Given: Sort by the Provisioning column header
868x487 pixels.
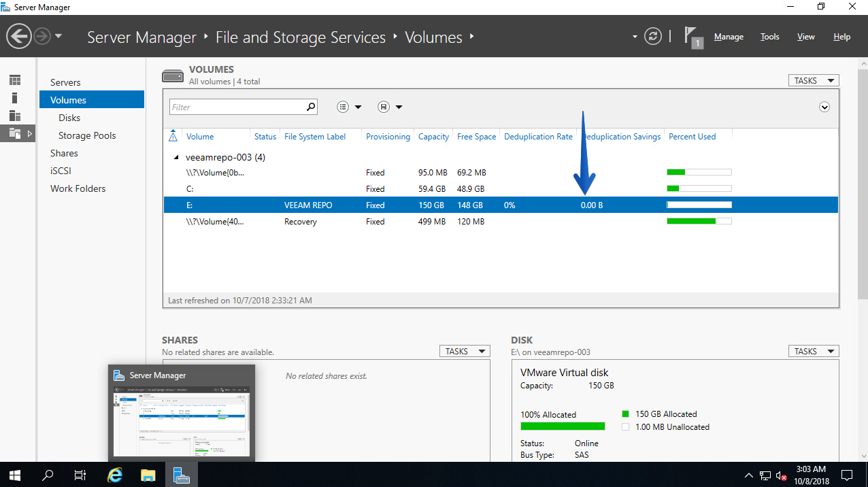Looking at the screenshot, I should [x=388, y=137].
